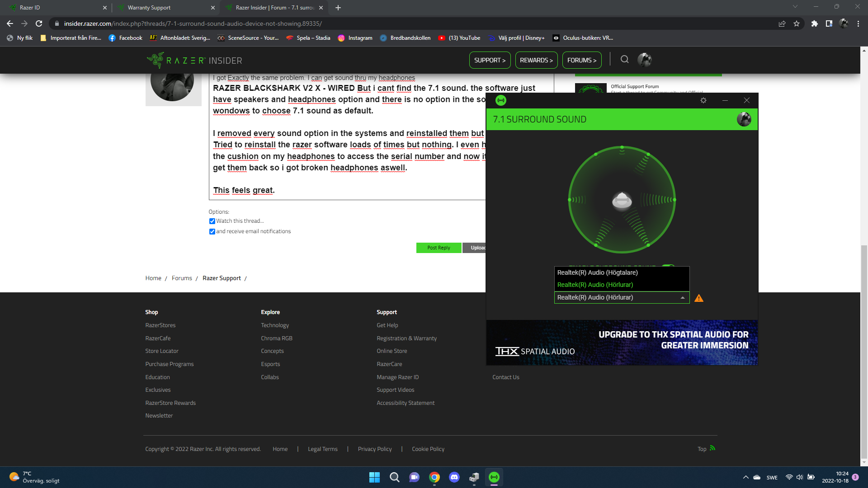Click the poster's avatar thumbnail
This screenshot has width=868, height=488.
tap(173, 89)
